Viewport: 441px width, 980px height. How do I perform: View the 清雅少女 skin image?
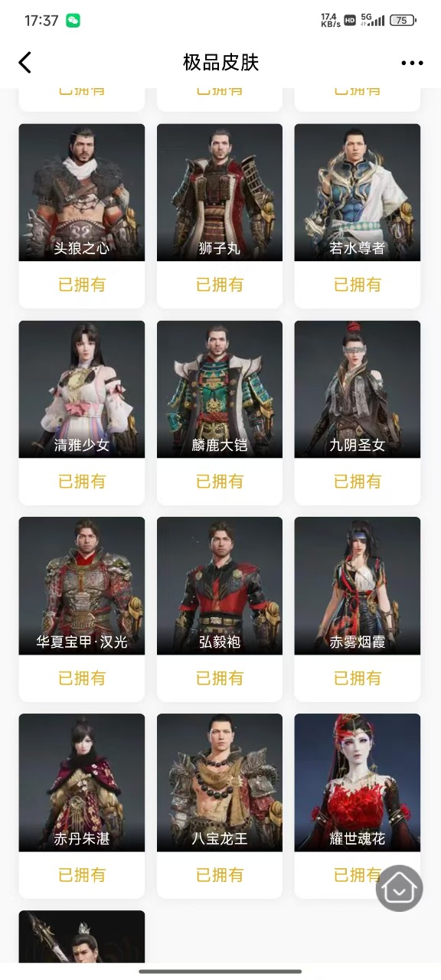(x=82, y=389)
